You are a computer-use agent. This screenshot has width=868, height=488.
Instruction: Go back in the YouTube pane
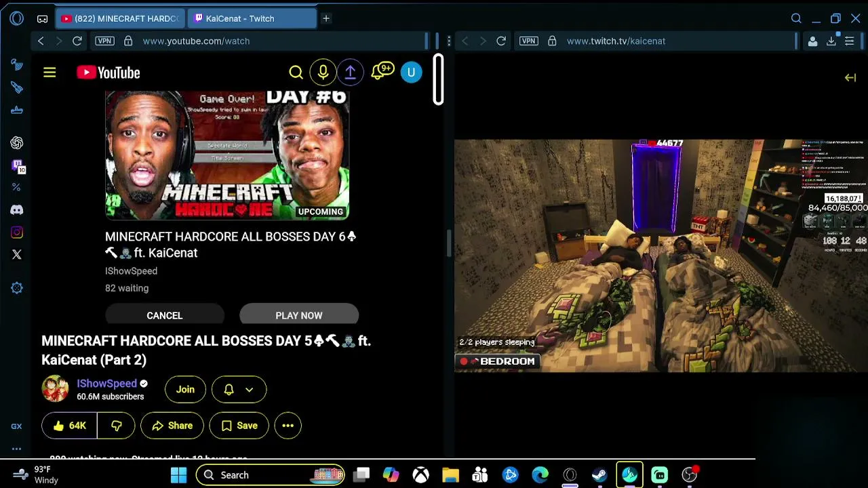click(41, 41)
